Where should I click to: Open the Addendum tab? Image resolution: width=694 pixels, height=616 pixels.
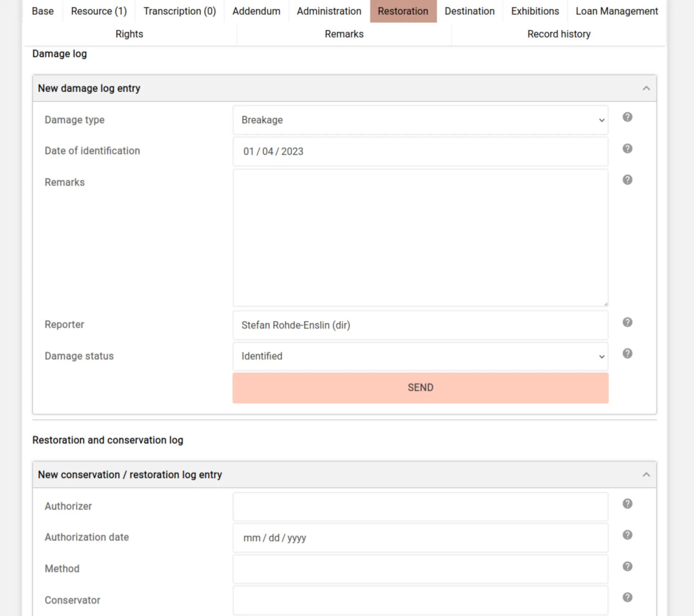pyautogui.click(x=256, y=11)
